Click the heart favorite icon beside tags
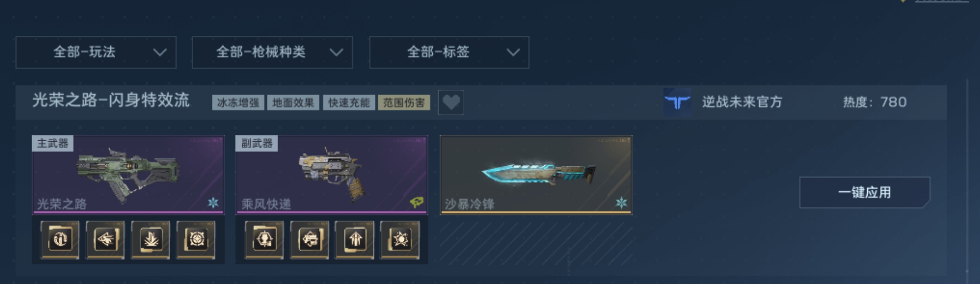This screenshot has width=980, height=284. 451,102
